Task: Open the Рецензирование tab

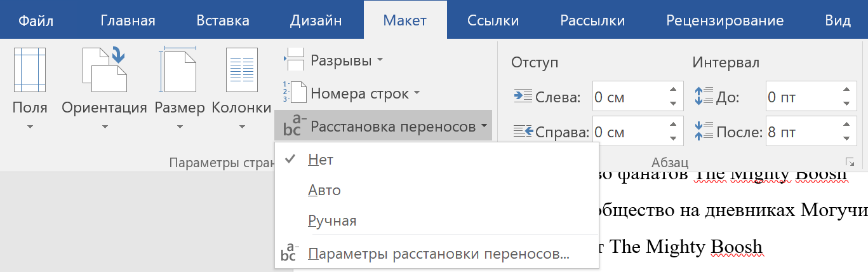Action: click(724, 20)
